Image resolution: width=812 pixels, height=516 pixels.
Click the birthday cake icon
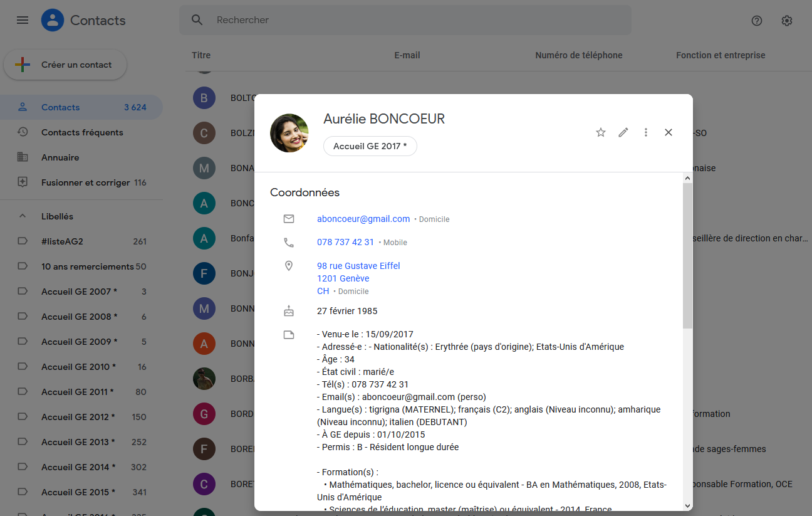coord(289,310)
